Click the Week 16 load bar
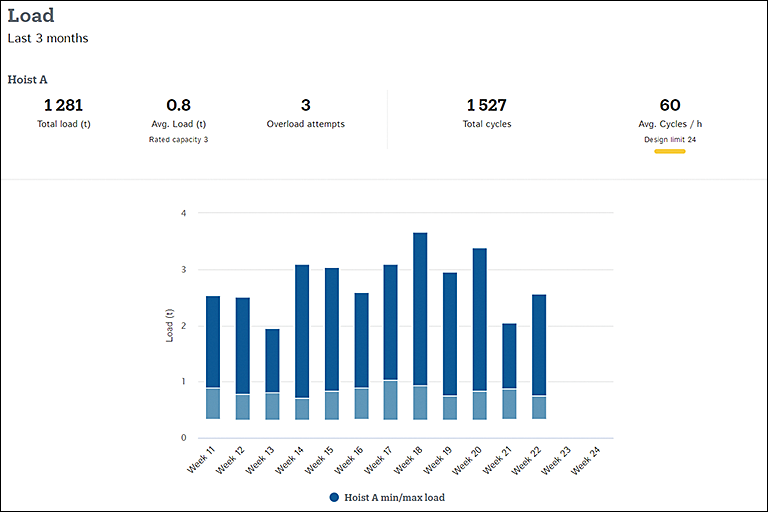 [x=361, y=350]
